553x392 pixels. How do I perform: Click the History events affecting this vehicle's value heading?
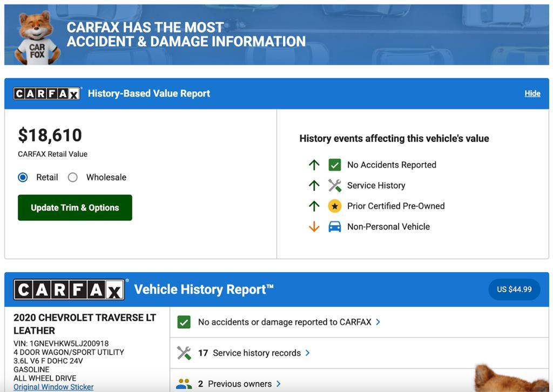point(394,139)
